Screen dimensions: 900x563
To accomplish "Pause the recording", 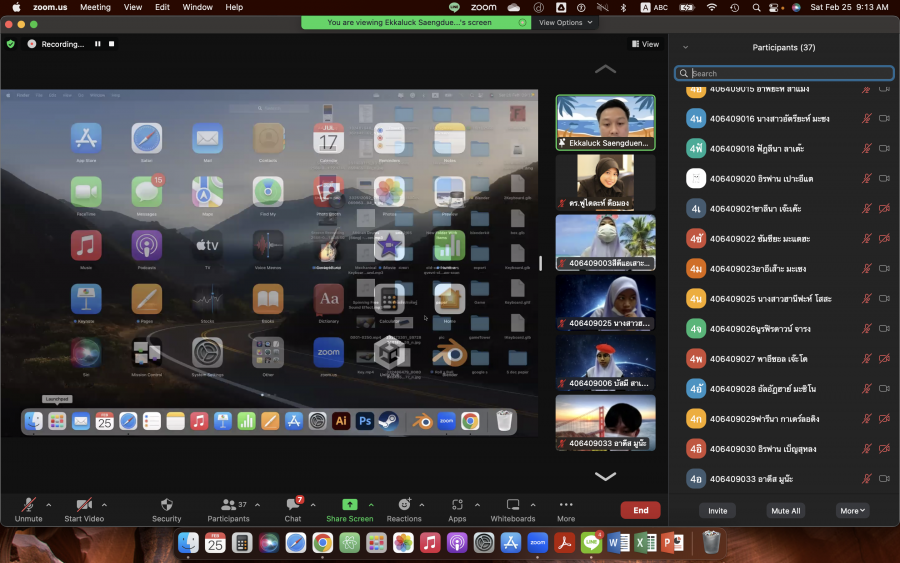I will pos(98,44).
